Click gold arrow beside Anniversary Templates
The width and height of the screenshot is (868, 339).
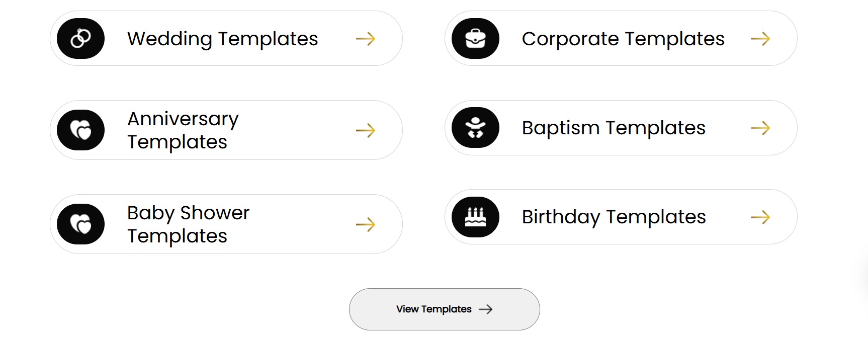pyautogui.click(x=366, y=131)
